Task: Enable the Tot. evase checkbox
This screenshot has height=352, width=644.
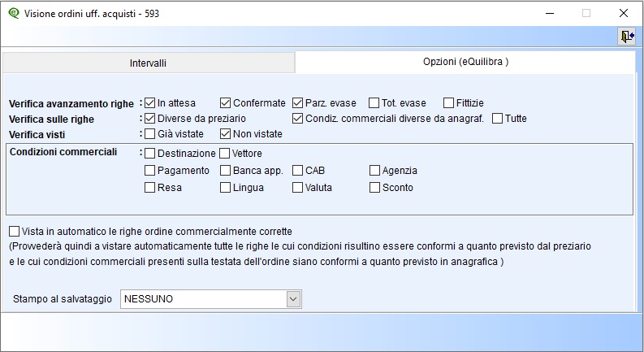Action: [x=374, y=102]
